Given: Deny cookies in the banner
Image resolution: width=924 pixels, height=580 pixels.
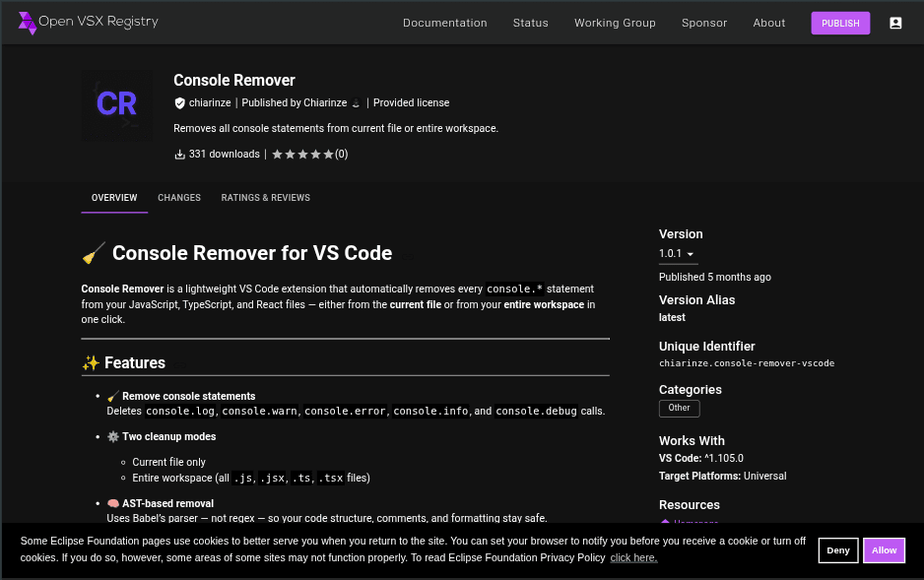Looking at the screenshot, I should pos(837,550).
